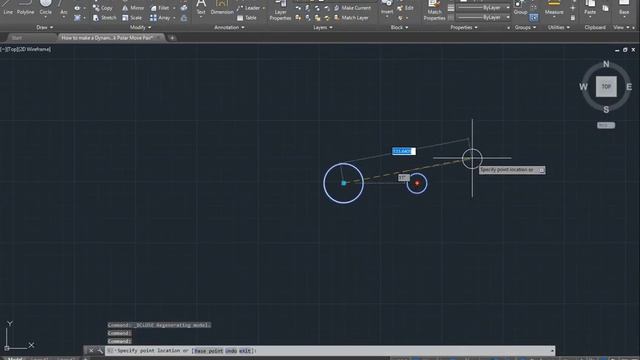
Task: Click the viewport label [-][Top][2D Wireframe]
Action: (x=26, y=49)
